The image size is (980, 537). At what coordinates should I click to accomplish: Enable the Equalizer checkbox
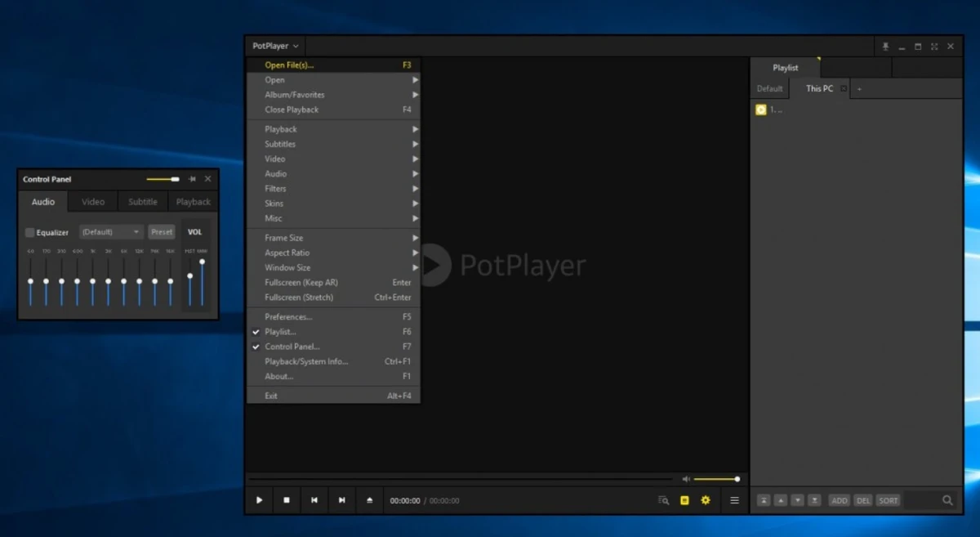30,232
